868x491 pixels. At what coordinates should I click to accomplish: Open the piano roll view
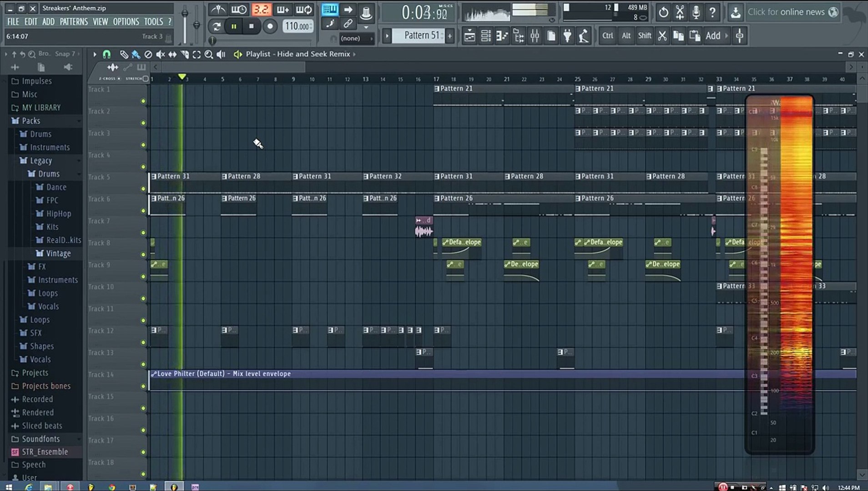click(502, 36)
